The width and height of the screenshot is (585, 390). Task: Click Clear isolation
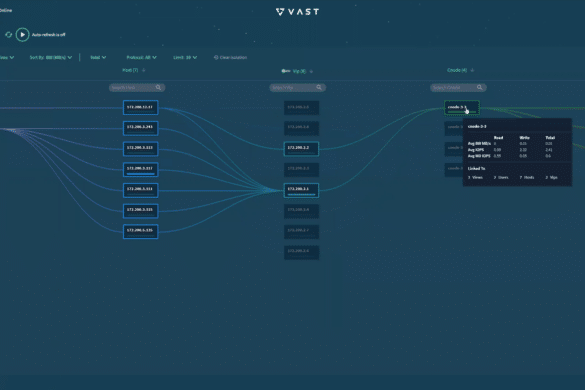coord(230,57)
